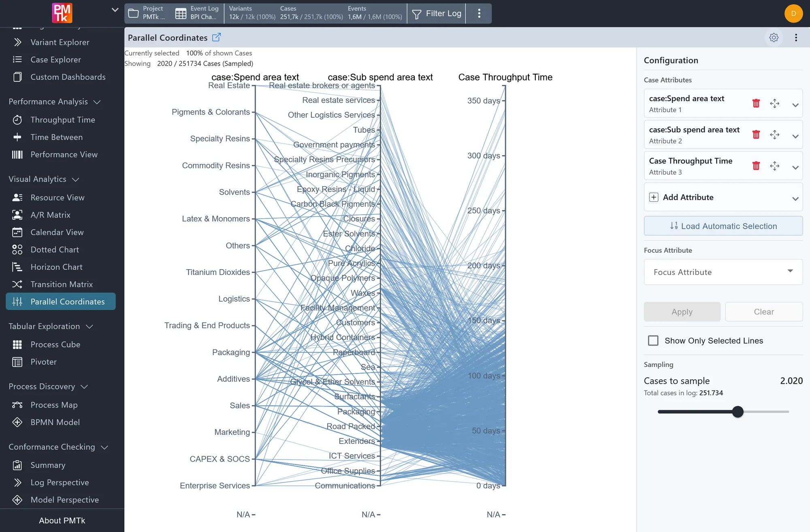Screen dimensions: 810x532
Task: Delete the Case Throughput Time attribute
Action: coord(756,166)
